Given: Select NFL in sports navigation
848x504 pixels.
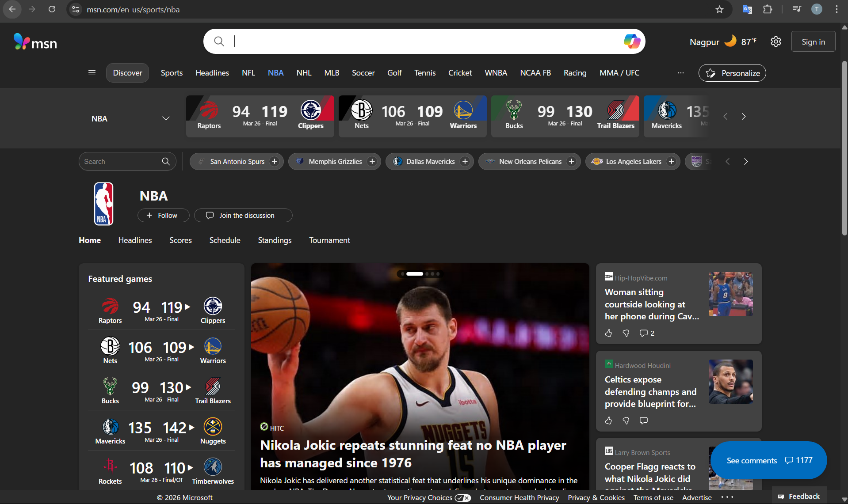Looking at the screenshot, I should (x=248, y=73).
